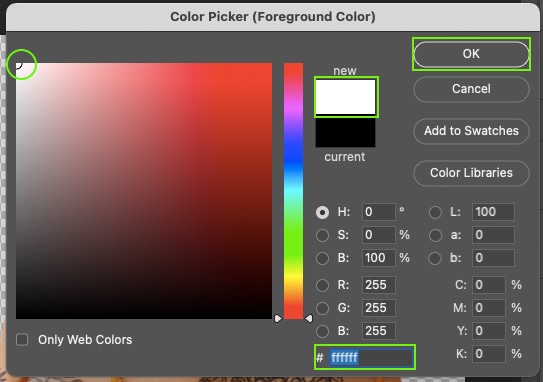Select the H hue radio button
Screen dimensions: 543x382
tap(322, 212)
